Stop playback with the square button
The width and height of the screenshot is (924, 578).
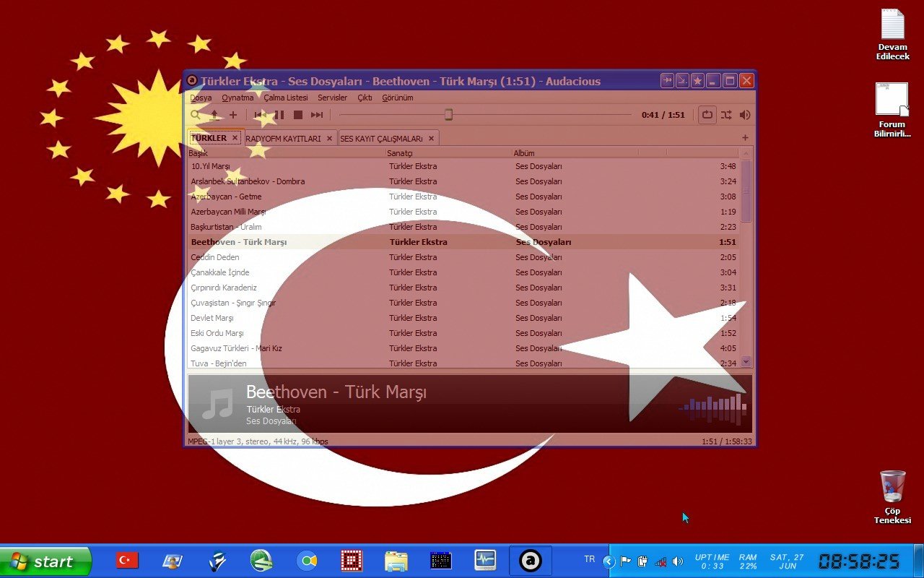pyautogui.click(x=298, y=115)
